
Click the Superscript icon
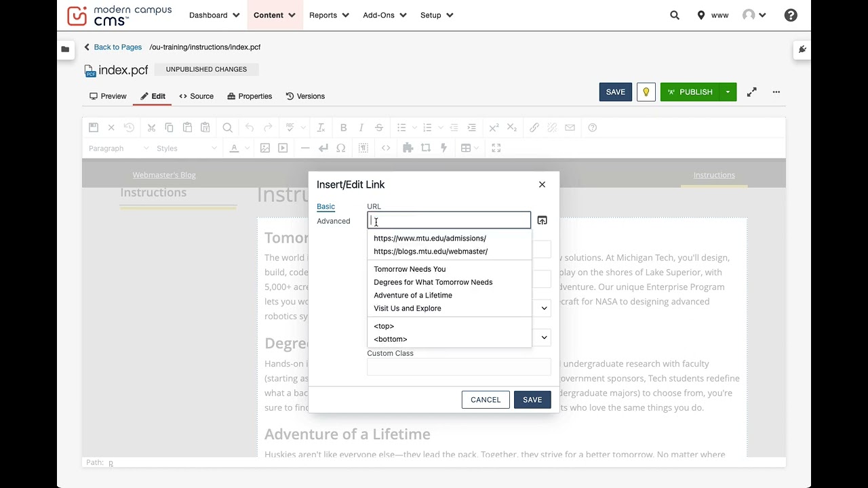494,127
